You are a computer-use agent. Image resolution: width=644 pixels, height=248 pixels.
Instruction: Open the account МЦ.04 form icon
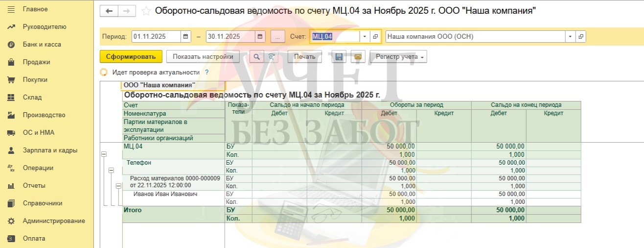(375, 37)
